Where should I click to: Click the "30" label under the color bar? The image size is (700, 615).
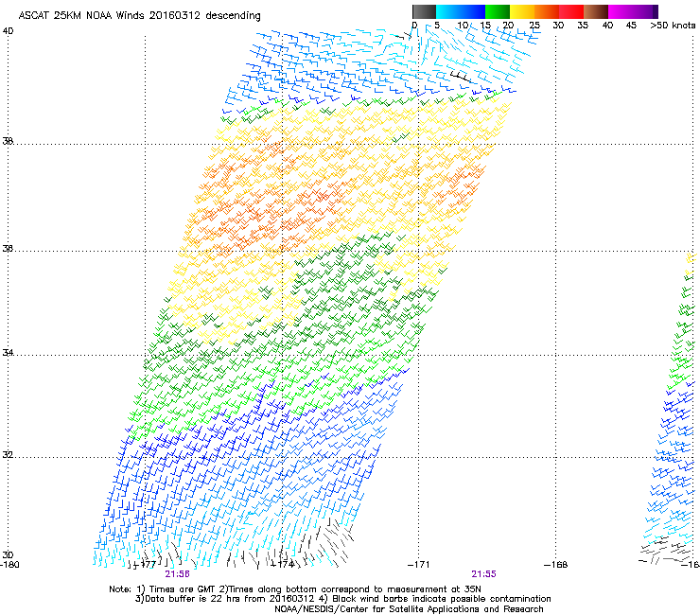[x=558, y=26]
